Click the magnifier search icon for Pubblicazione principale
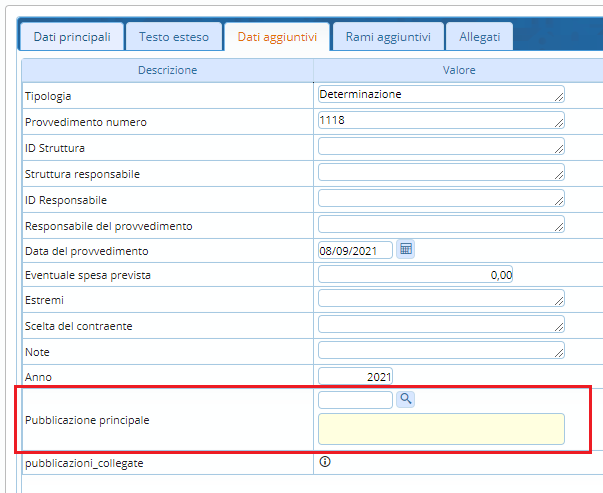The height and width of the screenshot is (493, 603). pos(406,399)
